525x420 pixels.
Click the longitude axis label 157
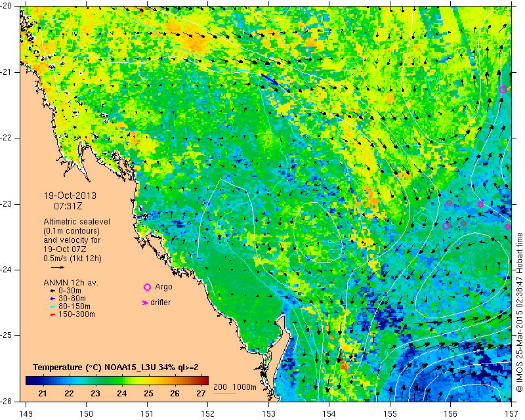point(511,414)
